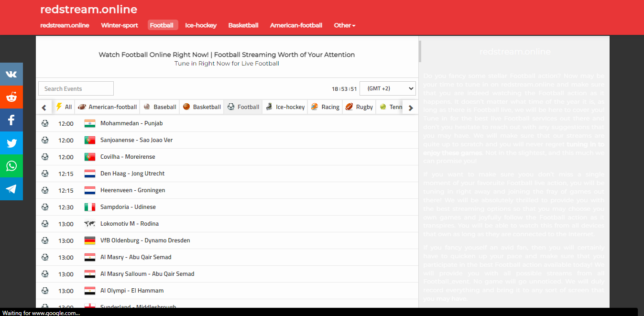Image resolution: width=644 pixels, height=316 pixels.
Task: Click Egypt flag on Al Masry Salloum row
Action: pos(90,274)
